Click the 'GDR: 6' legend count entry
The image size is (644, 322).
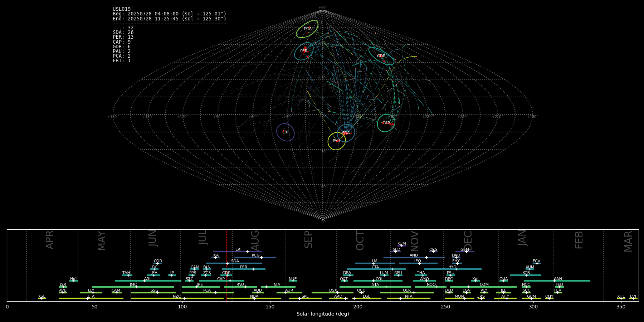tap(122, 47)
